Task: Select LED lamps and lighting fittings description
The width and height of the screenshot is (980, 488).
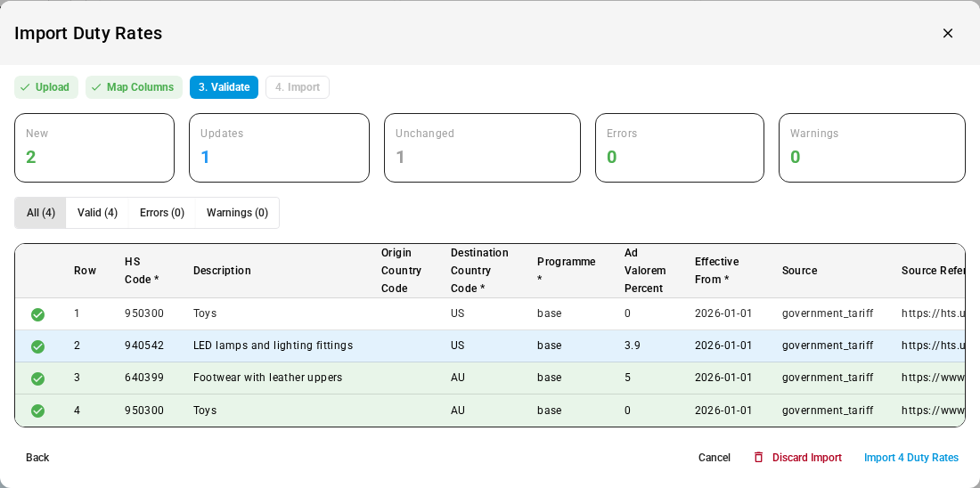Action: [x=274, y=346]
